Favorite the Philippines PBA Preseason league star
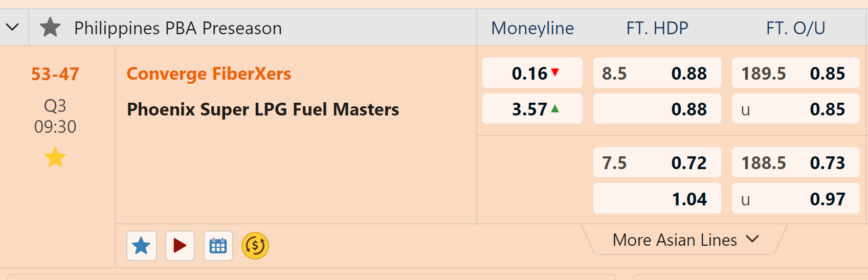 pos(50,28)
